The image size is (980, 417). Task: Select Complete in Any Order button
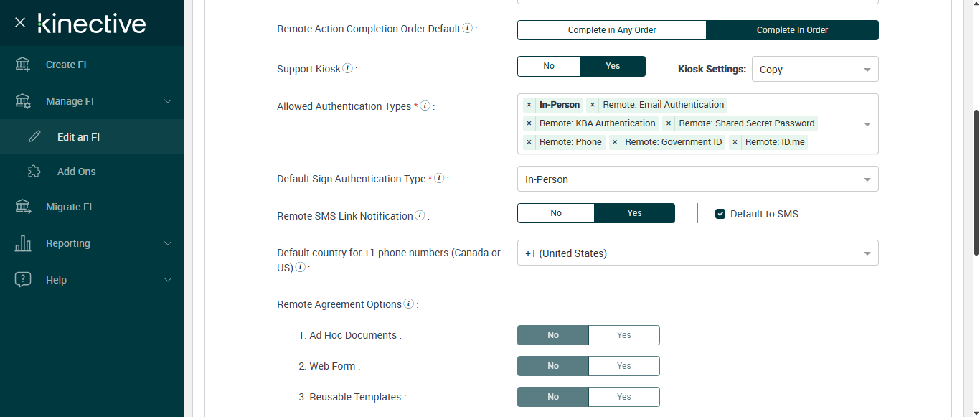coord(612,30)
